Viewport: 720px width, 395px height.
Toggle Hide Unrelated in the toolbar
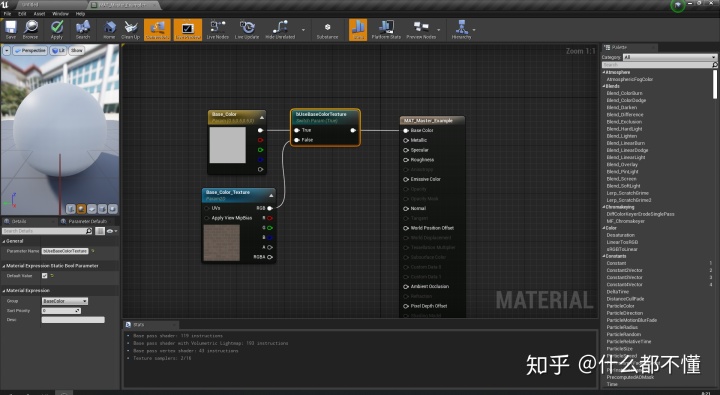coord(280,29)
